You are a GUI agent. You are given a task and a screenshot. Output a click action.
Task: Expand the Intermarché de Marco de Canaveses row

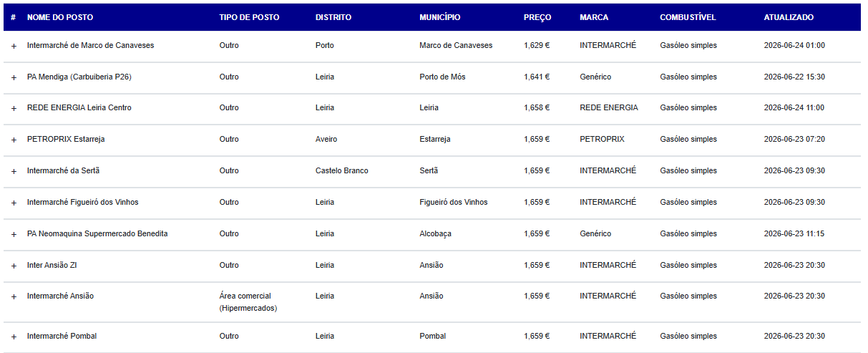tap(14, 46)
